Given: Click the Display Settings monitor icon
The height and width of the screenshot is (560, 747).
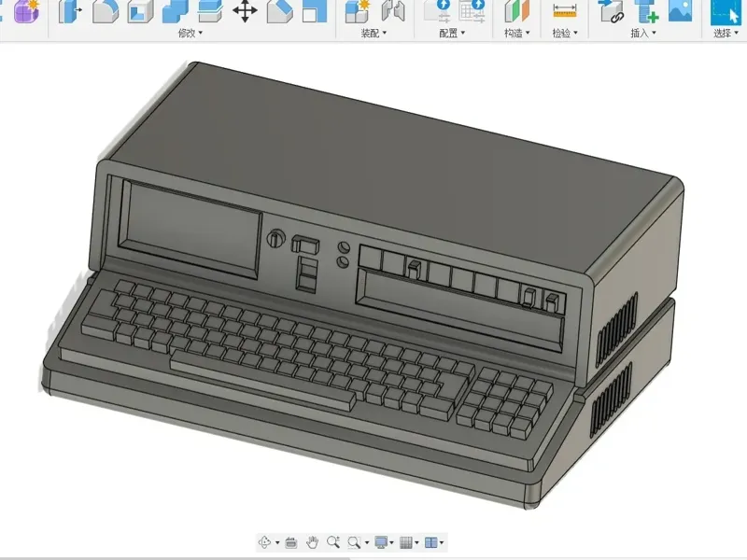Looking at the screenshot, I should pyautogui.click(x=381, y=542).
